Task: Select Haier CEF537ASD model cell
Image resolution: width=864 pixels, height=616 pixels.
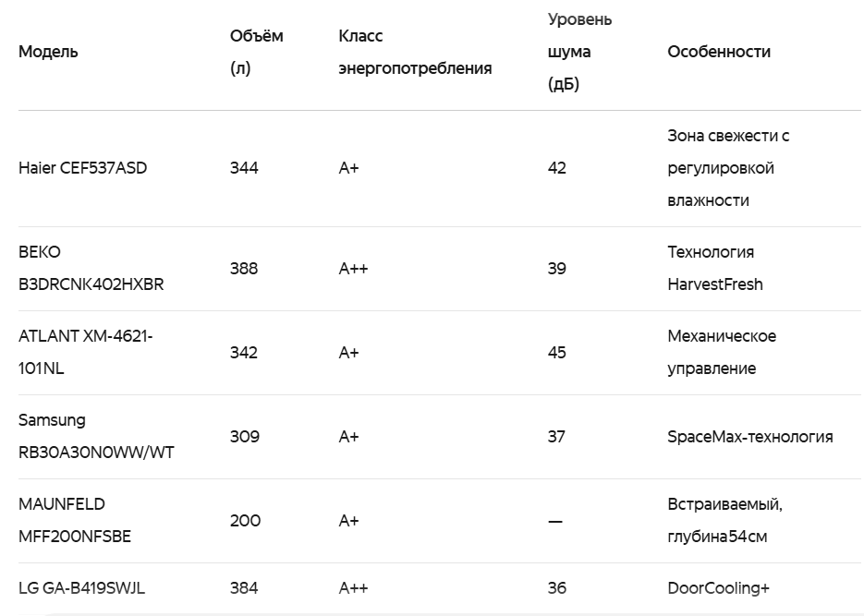Action: tap(82, 168)
